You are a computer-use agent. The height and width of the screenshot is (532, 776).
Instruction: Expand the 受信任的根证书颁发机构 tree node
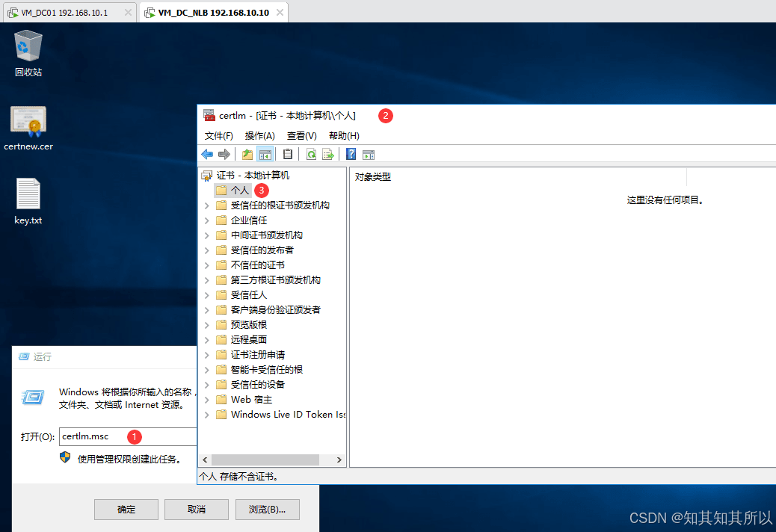207,205
